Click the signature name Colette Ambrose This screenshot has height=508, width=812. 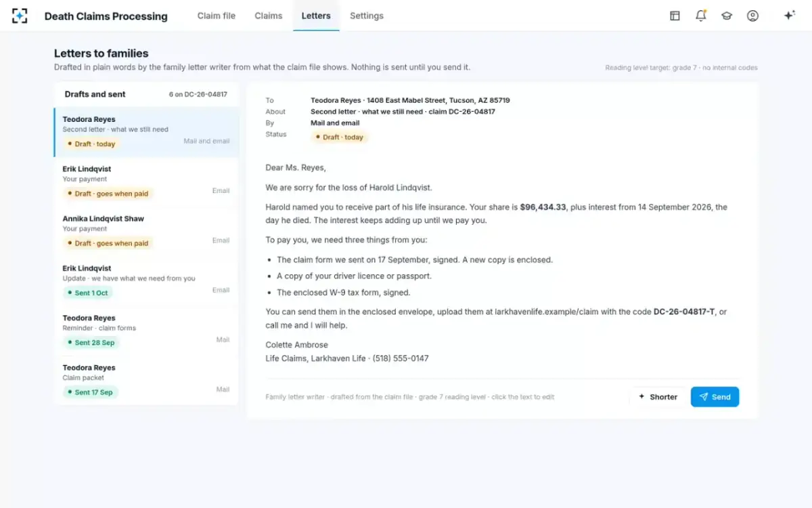point(297,345)
